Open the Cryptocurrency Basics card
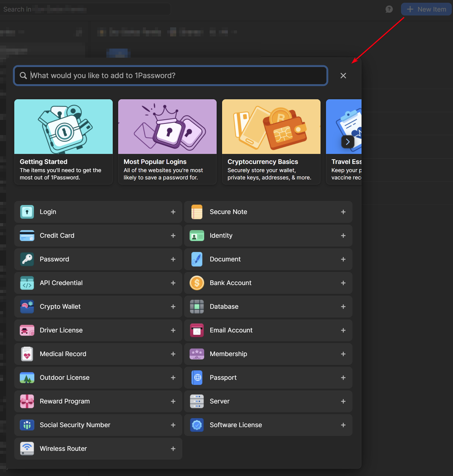Viewport: 453px width, 476px height. [x=271, y=142]
